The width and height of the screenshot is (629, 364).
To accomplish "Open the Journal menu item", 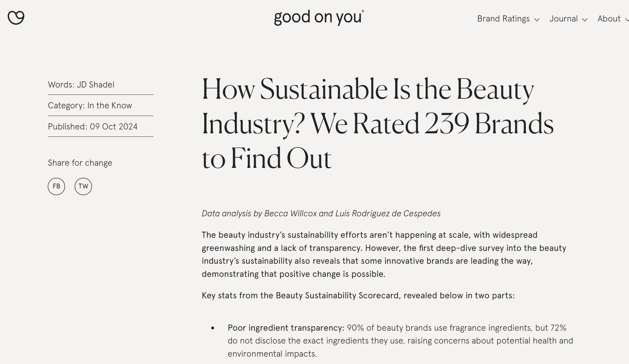I will pyautogui.click(x=564, y=19).
